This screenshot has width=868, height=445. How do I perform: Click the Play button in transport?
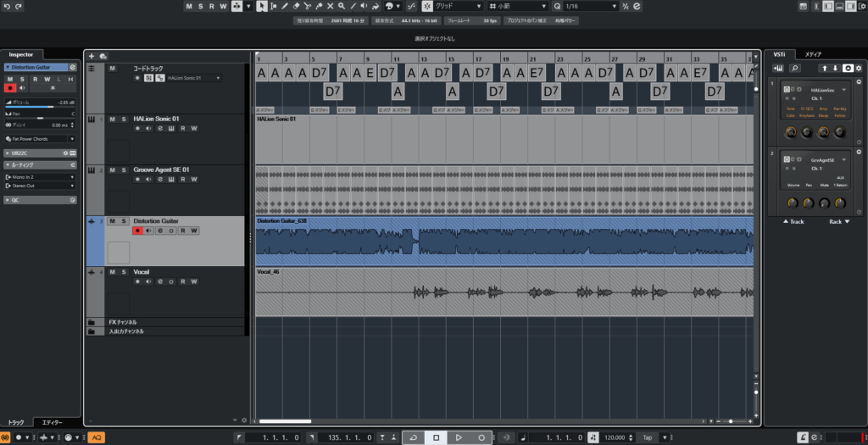click(459, 437)
